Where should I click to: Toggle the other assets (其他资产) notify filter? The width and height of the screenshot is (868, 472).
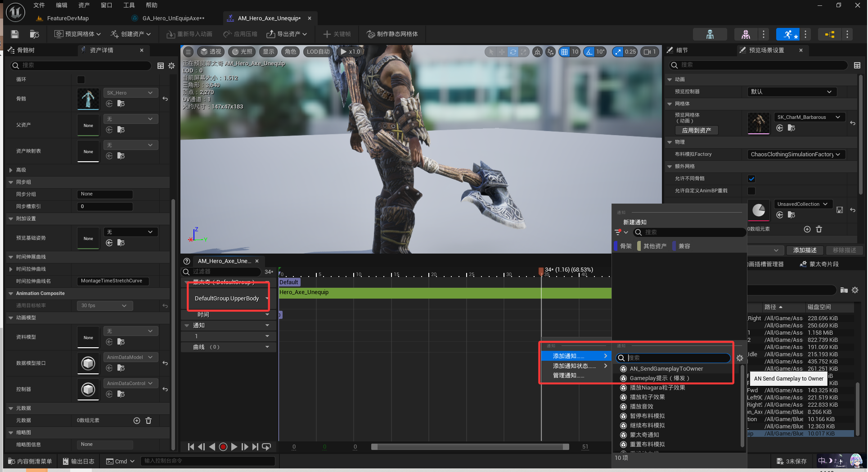click(653, 246)
